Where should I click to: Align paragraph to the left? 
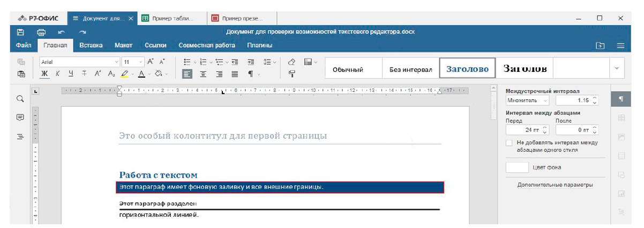(187, 74)
